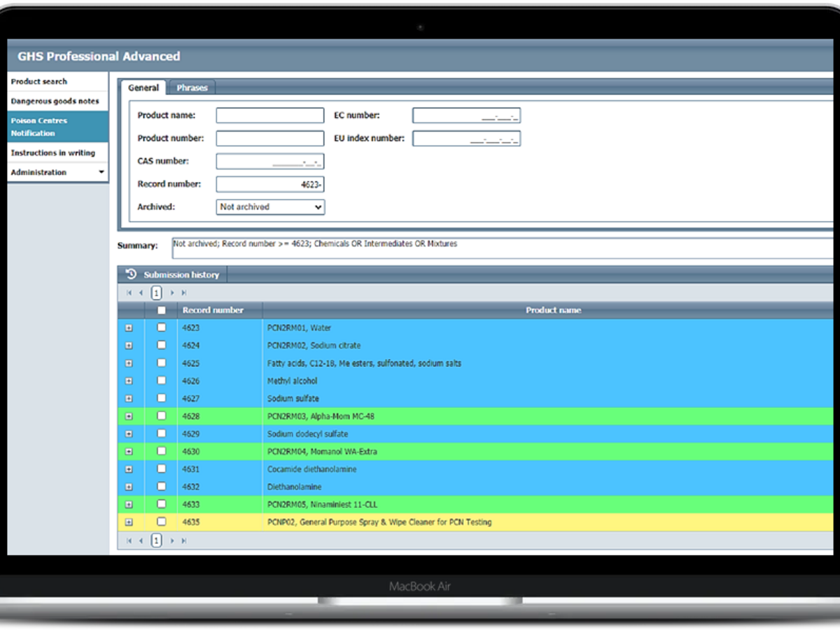Viewport: 840px width, 630px height.
Task: Check the box for record 4633
Action: pos(162,504)
